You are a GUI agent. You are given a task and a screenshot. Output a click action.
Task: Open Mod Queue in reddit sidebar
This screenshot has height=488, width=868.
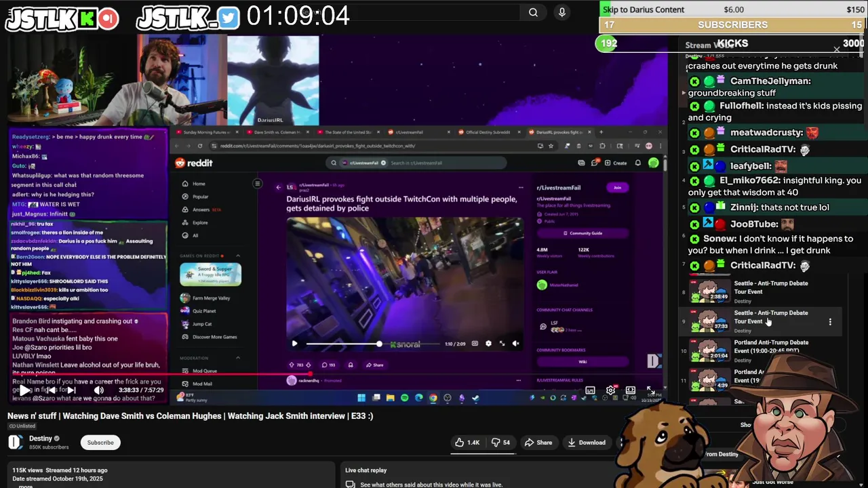click(x=199, y=371)
